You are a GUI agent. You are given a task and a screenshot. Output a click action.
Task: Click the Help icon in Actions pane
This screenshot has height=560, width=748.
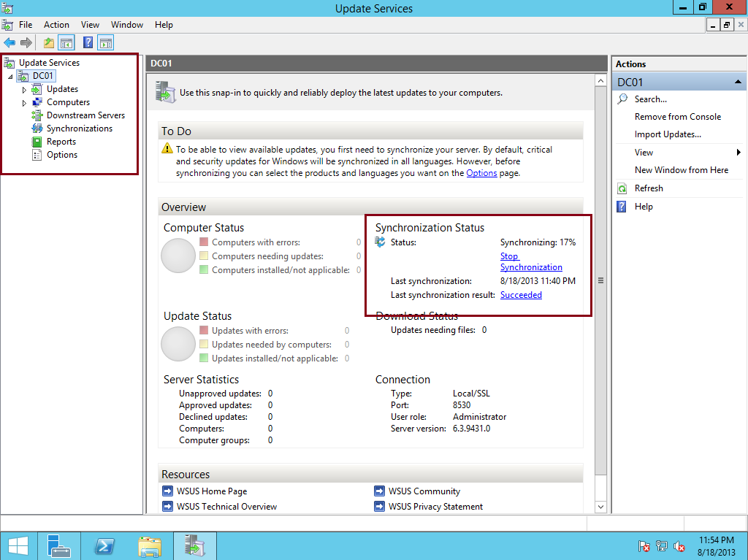pos(622,207)
